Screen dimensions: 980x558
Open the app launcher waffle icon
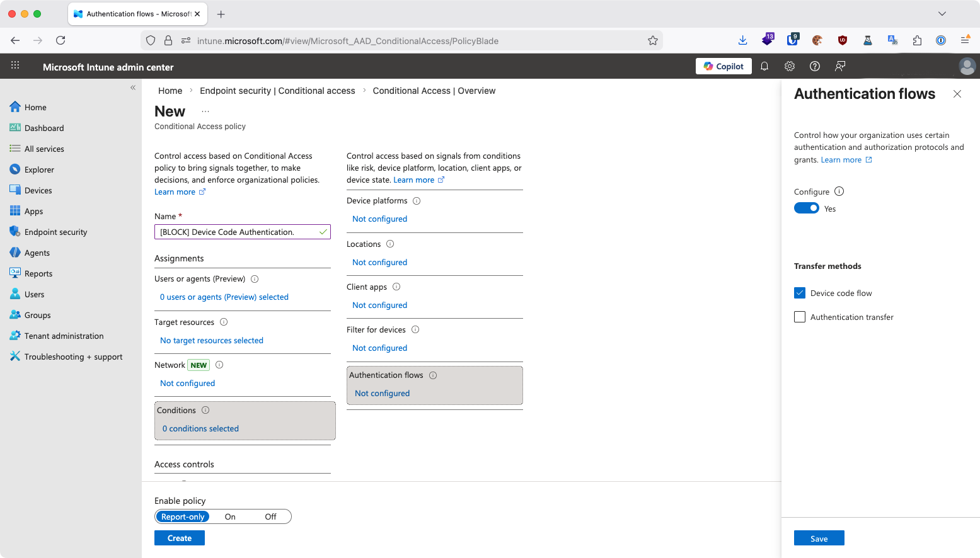(15, 65)
